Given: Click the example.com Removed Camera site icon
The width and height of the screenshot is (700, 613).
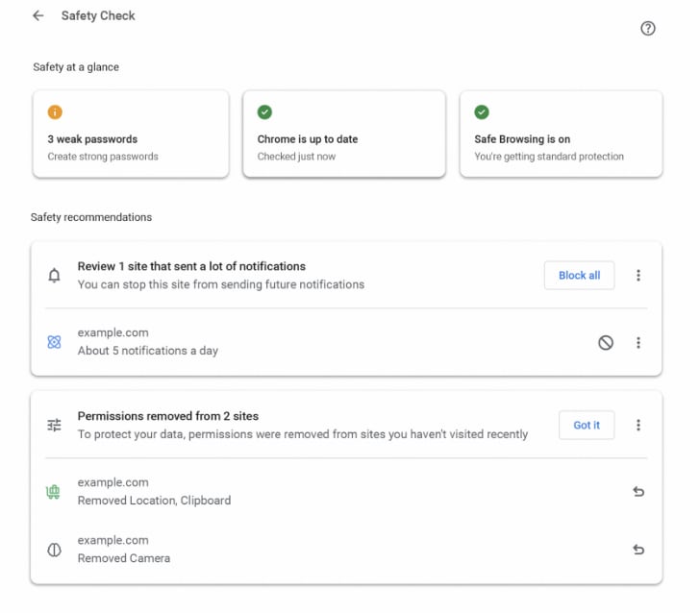Looking at the screenshot, I should coord(55,550).
